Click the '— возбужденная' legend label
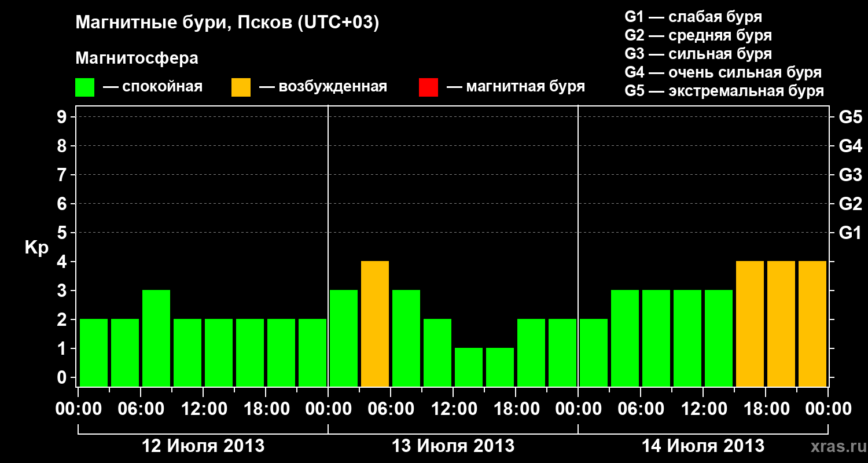 (323, 87)
